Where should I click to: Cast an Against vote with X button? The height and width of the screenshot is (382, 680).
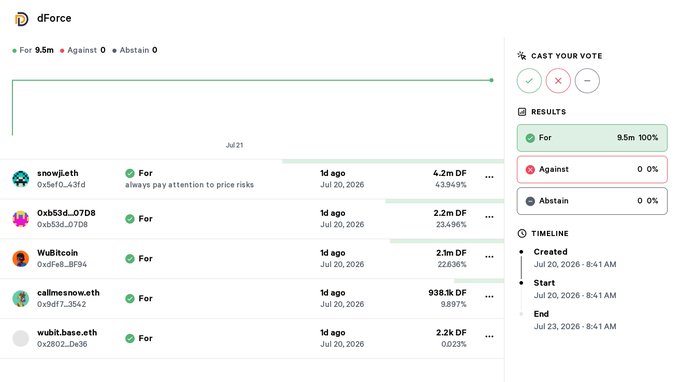pos(558,81)
